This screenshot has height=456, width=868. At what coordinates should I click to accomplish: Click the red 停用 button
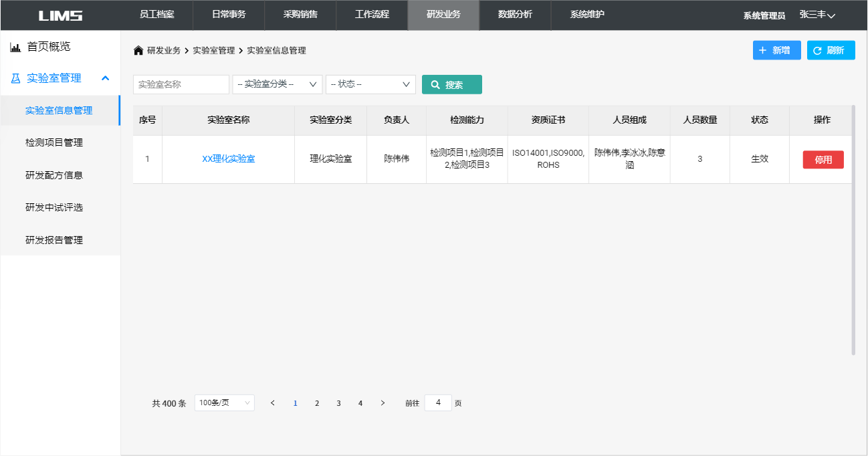pyautogui.click(x=823, y=160)
